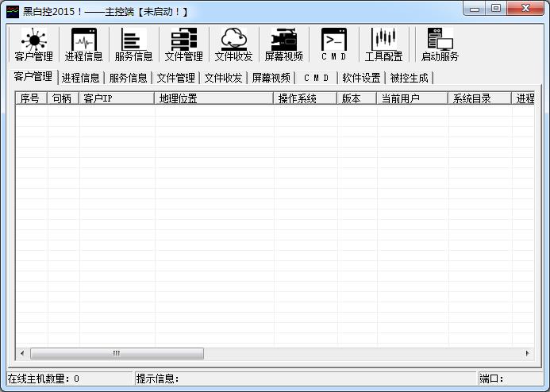Switch to the 软件设置 tab

[361, 78]
